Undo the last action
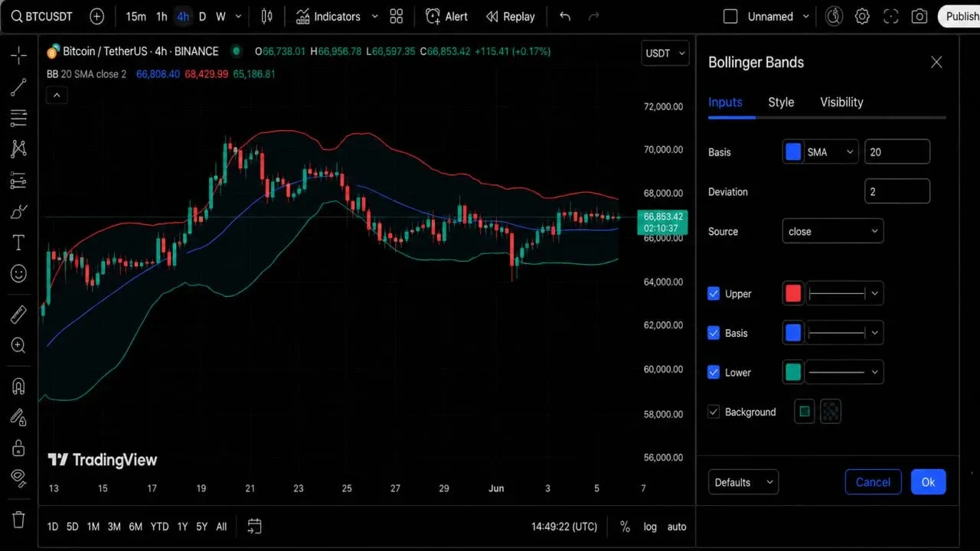980x551 pixels. (565, 16)
